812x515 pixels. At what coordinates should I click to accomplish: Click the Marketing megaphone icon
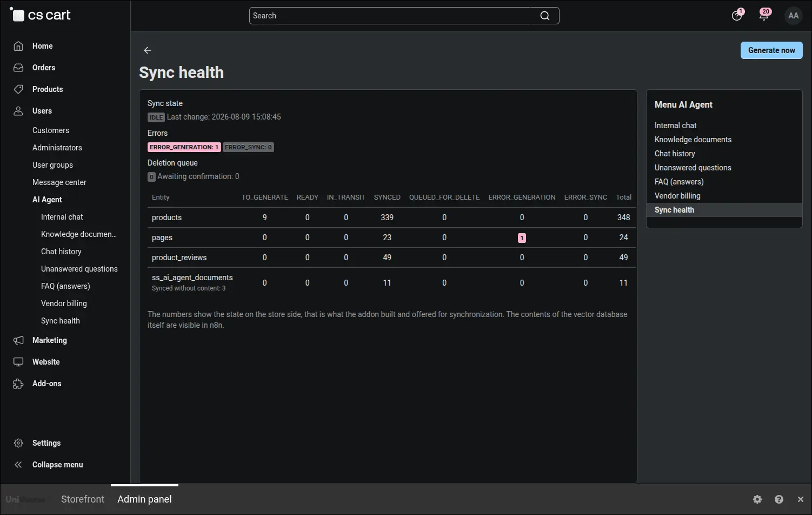pos(18,340)
